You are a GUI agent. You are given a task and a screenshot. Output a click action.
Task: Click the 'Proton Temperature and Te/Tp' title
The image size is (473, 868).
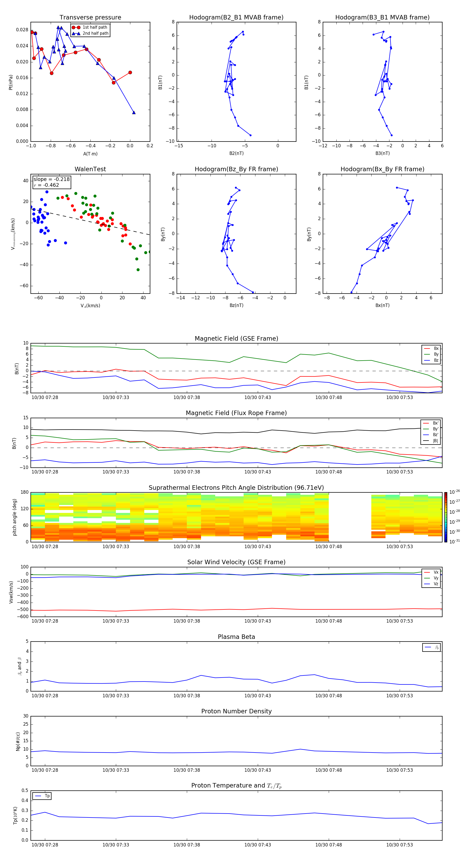click(x=236, y=785)
